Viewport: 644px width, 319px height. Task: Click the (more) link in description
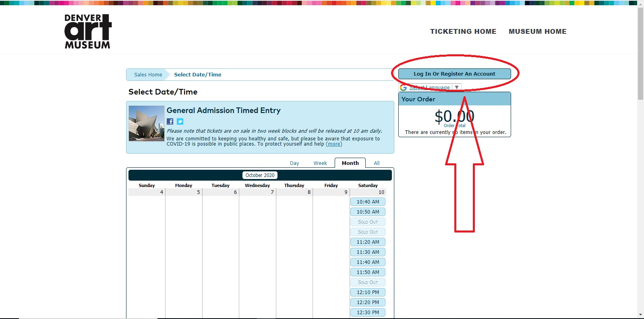pos(334,144)
